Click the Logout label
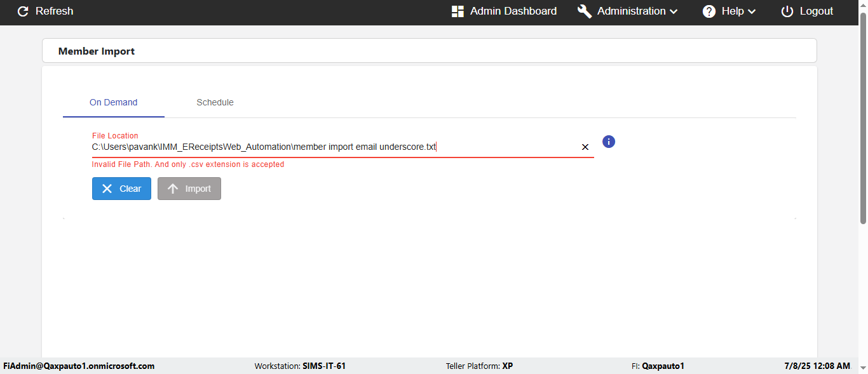 tap(817, 11)
